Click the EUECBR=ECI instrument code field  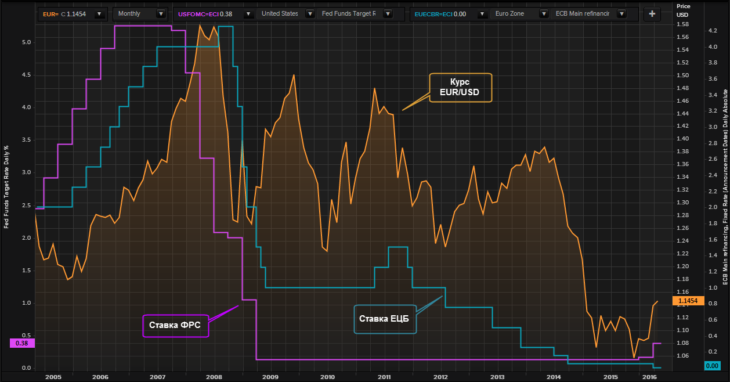[x=433, y=14]
